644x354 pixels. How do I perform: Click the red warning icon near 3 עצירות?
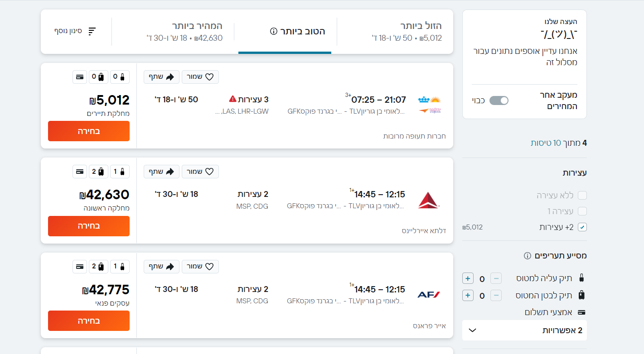[232, 99]
